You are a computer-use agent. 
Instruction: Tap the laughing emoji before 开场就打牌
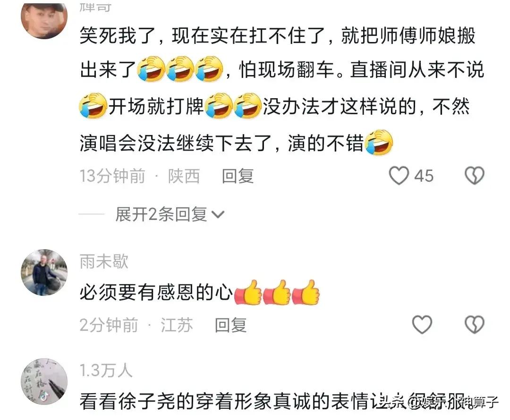93,105
